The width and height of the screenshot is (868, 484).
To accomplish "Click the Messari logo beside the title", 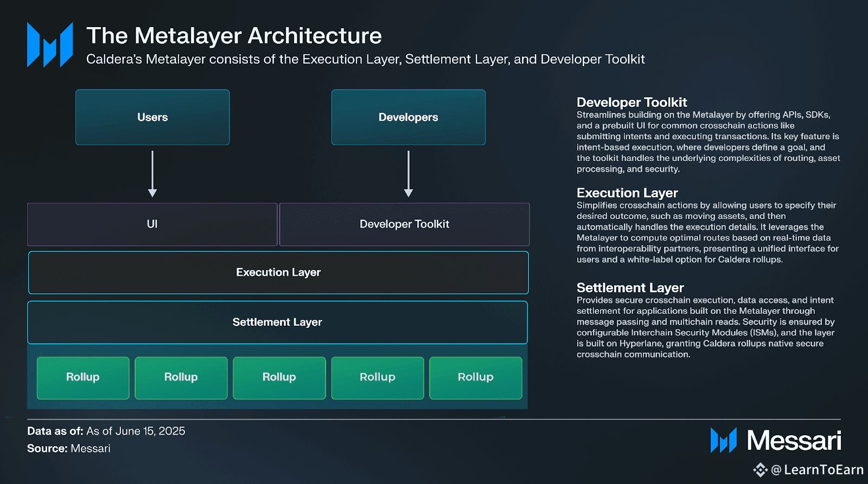I will tap(50, 44).
